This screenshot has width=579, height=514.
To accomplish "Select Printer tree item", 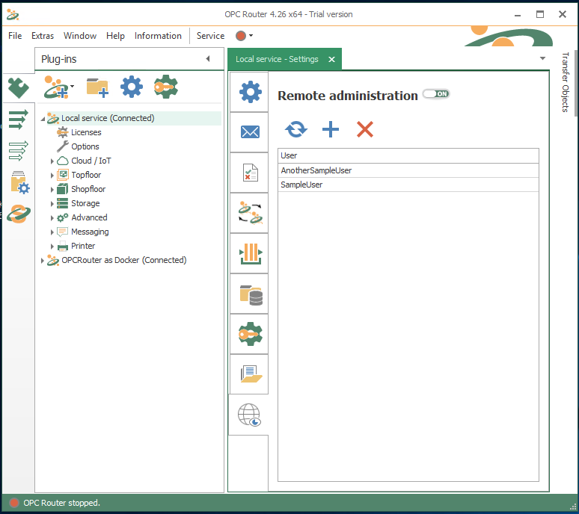I will tap(83, 246).
